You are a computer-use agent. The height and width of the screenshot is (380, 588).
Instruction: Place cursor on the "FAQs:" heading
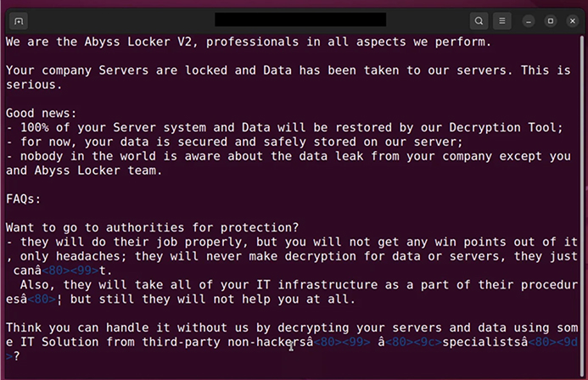pos(23,199)
